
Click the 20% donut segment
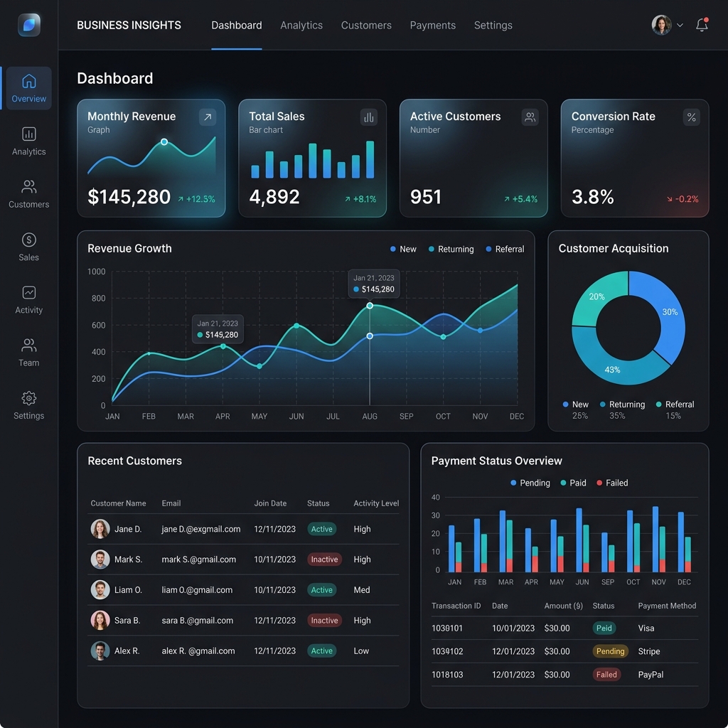598,297
